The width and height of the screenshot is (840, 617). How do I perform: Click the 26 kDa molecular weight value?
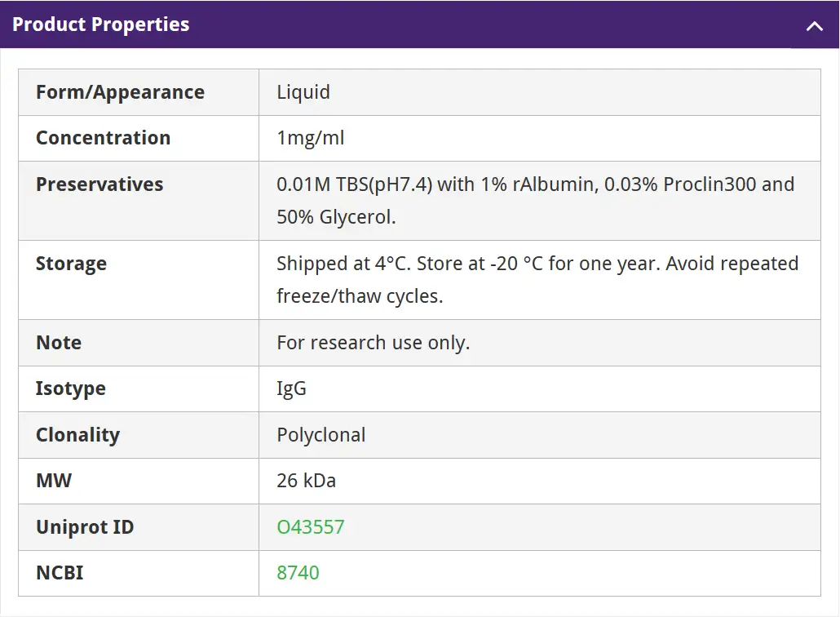[x=306, y=481]
